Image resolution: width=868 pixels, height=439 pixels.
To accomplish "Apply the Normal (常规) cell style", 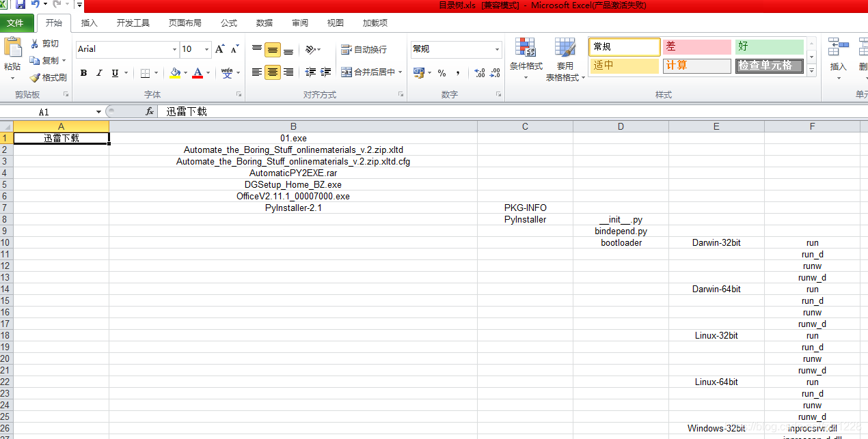I will 625,46.
